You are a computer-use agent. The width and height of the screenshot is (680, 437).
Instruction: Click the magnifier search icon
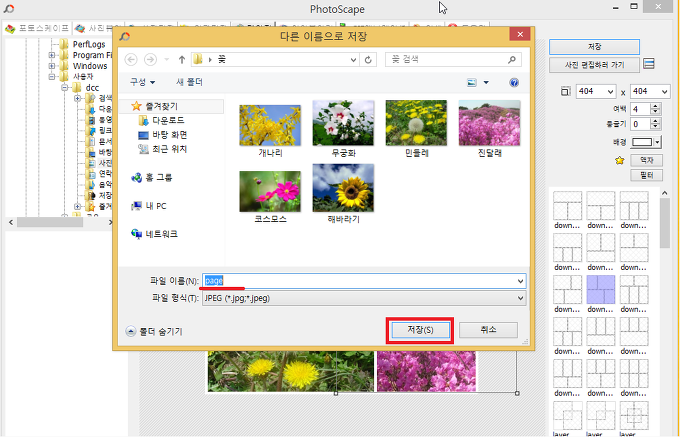coord(512,59)
